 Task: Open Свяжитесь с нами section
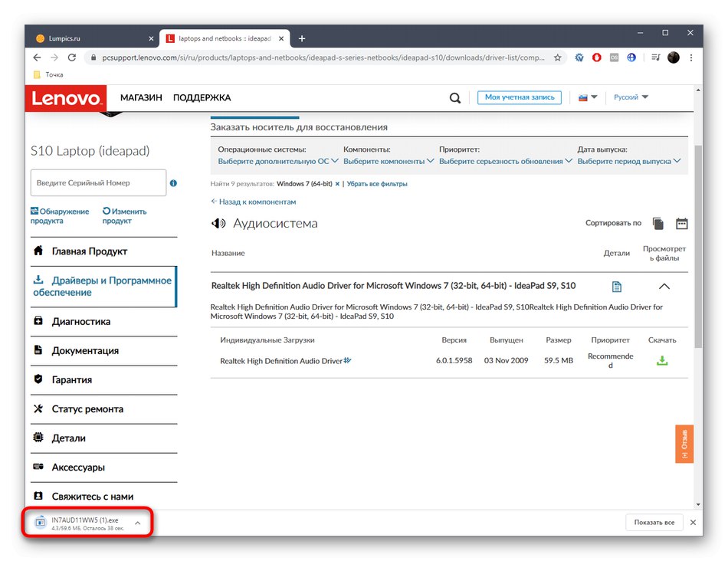[104, 497]
